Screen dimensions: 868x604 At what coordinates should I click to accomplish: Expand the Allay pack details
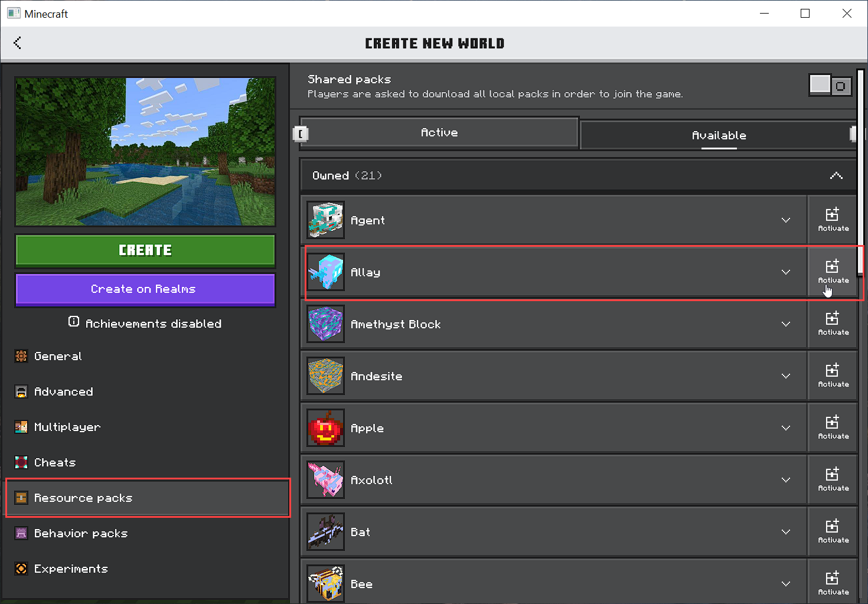click(786, 272)
